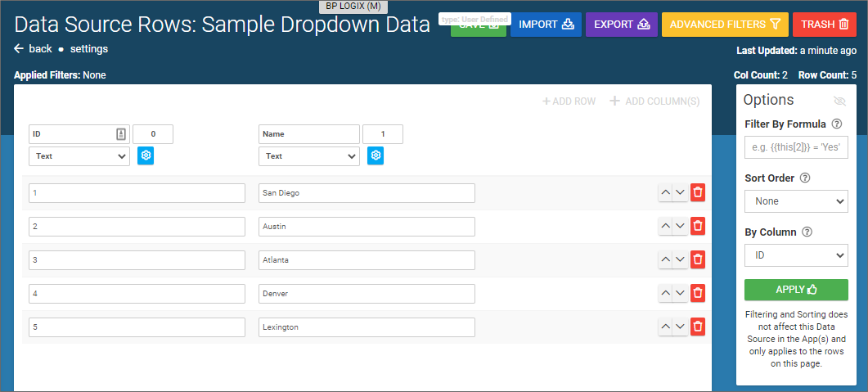Click the EXPORT button
Viewport: 868px width, 392px height.
[621, 25]
